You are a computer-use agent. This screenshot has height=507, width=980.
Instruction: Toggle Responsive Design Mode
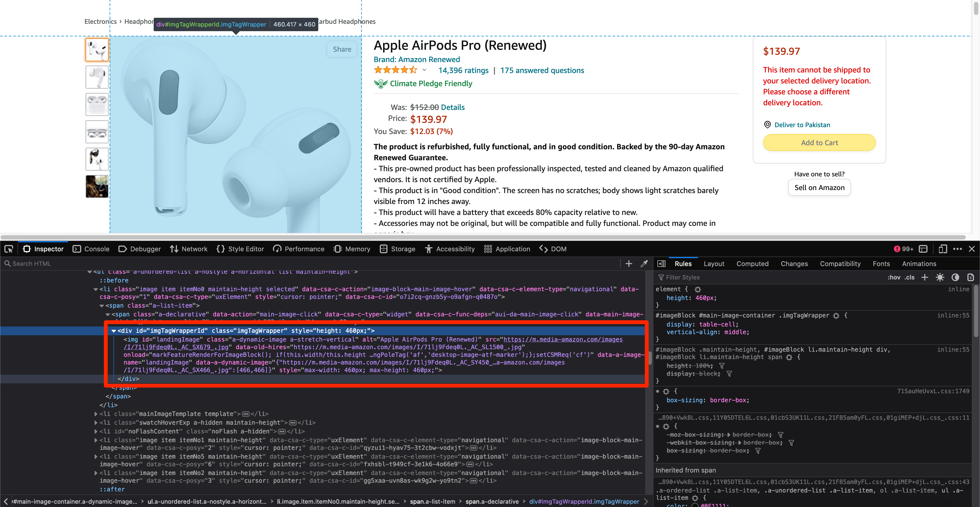pyautogui.click(x=942, y=249)
